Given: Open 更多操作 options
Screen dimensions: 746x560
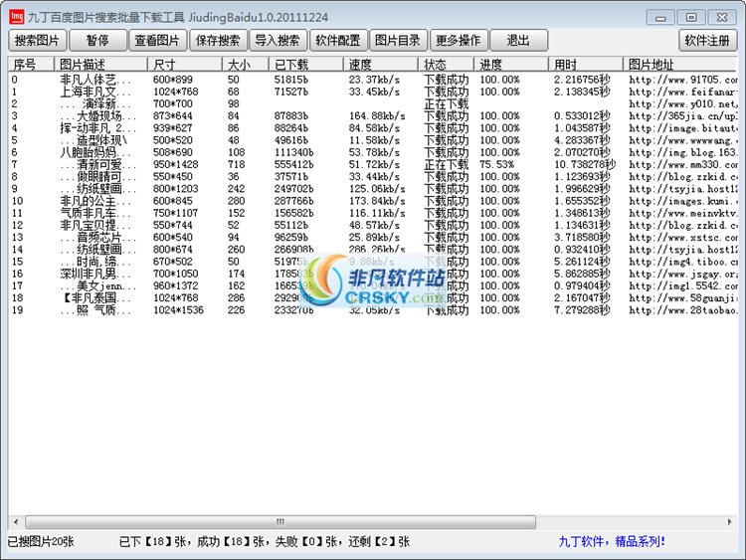Looking at the screenshot, I should coord(459,41).
